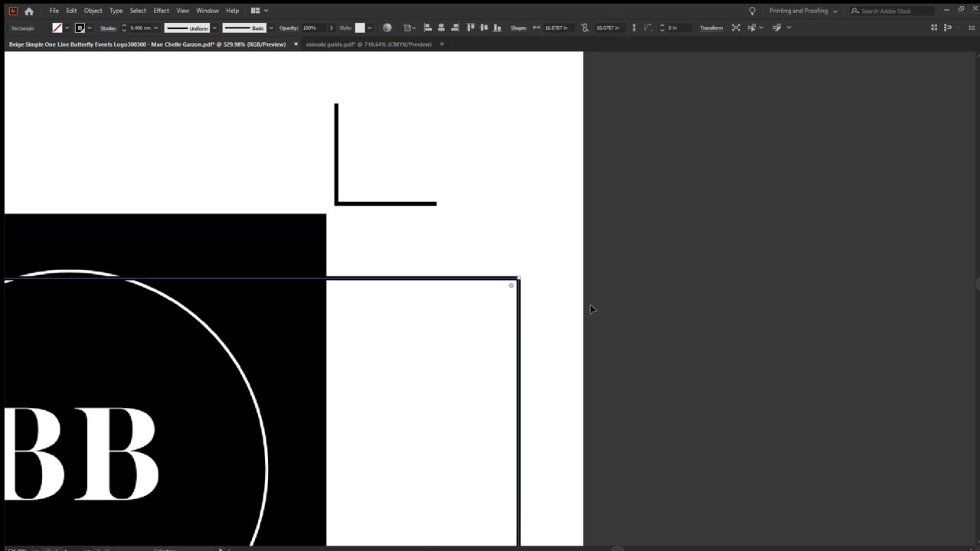Close the Beige Simple One Line Butterfly tab
The image size is (980, 551).
296,44
